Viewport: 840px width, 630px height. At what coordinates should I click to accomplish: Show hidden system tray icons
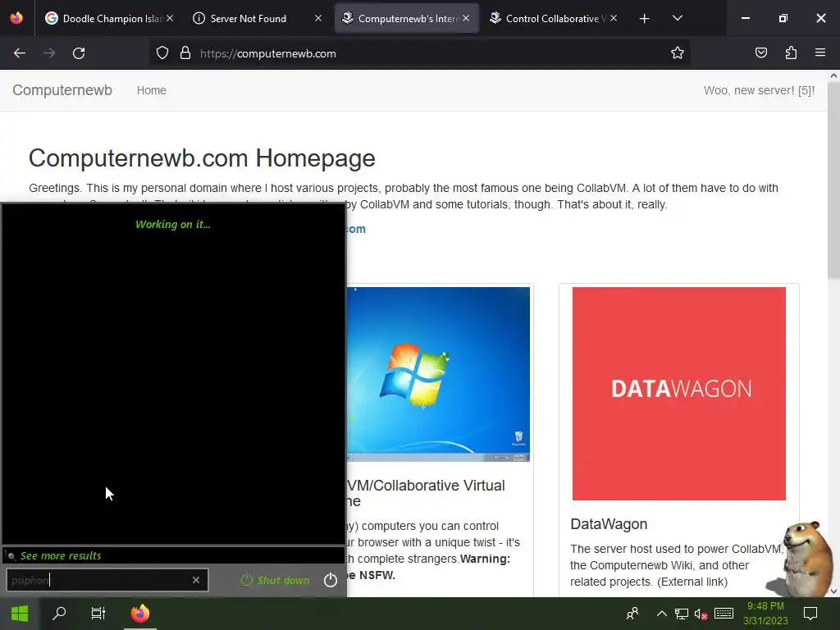662,614
